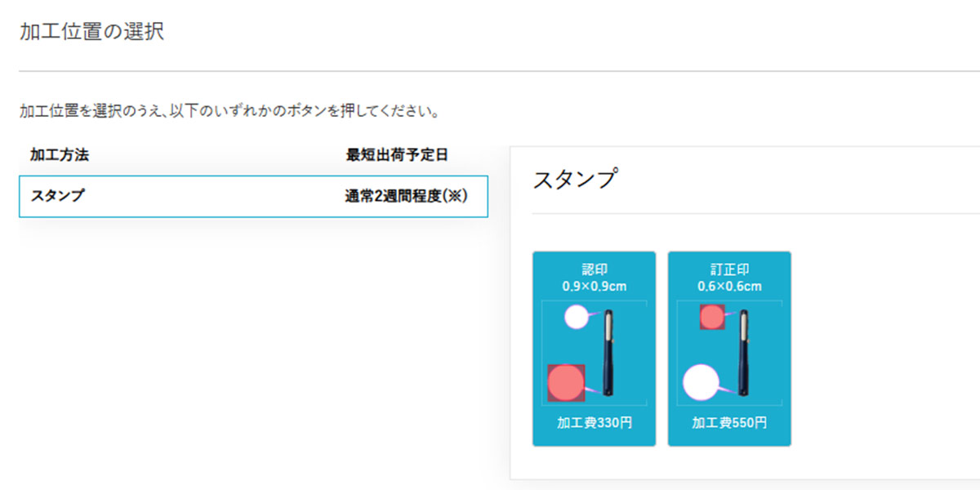The image size is (980, 490).
Task: Click the red highlighted stamp in 訂正印 card
Action: [x=712, y=317]
